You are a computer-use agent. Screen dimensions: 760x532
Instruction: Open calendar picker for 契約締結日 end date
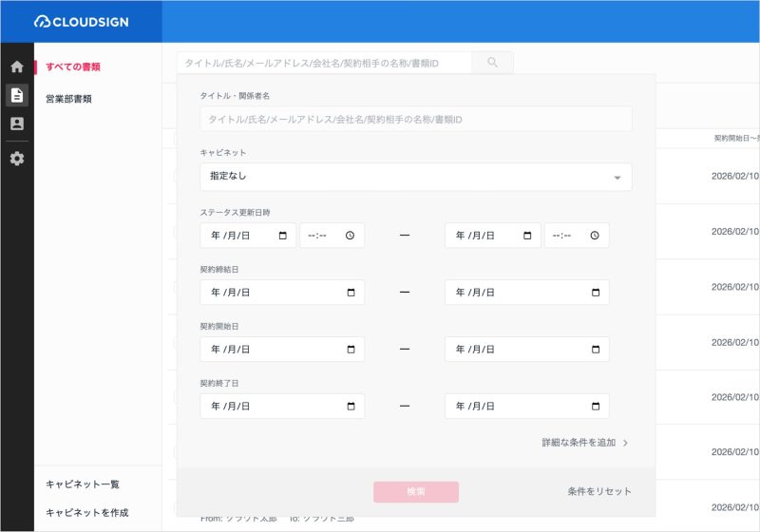[x=596, y=293]
